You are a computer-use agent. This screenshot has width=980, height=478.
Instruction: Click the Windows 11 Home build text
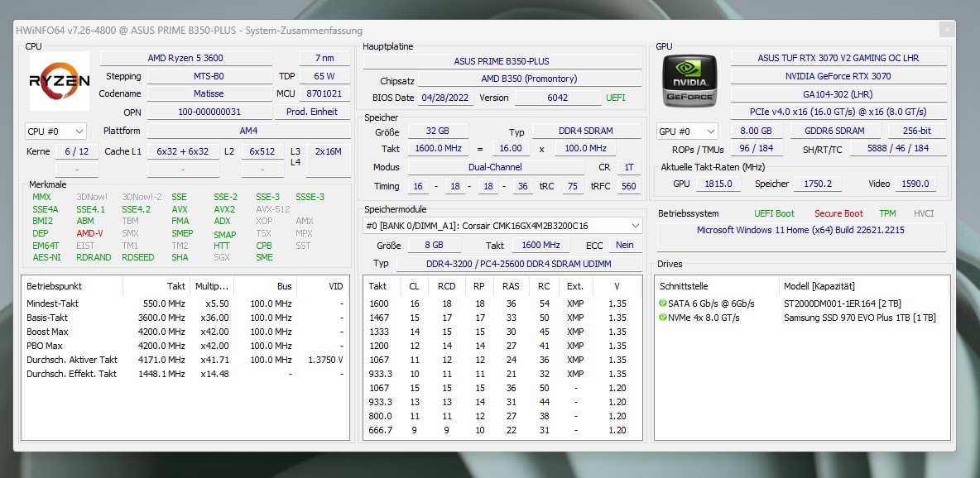click(800, 230)
